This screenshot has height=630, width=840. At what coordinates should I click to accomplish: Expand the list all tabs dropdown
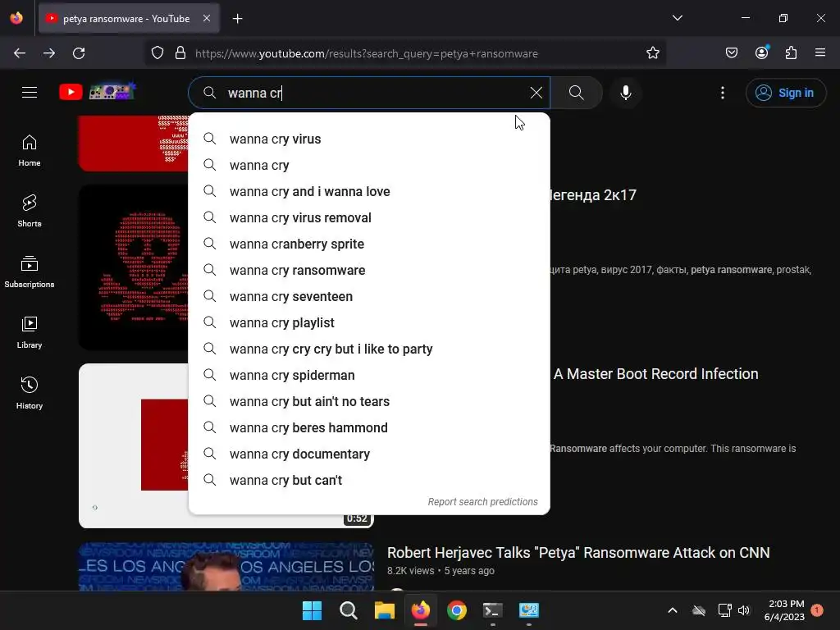click(677, 18)
